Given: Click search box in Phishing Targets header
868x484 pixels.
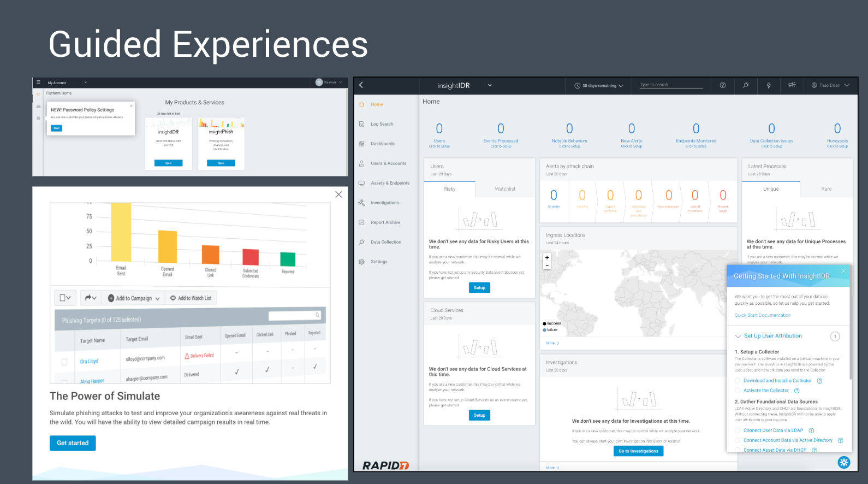Looking at the screenshot, I should point(295,315).
